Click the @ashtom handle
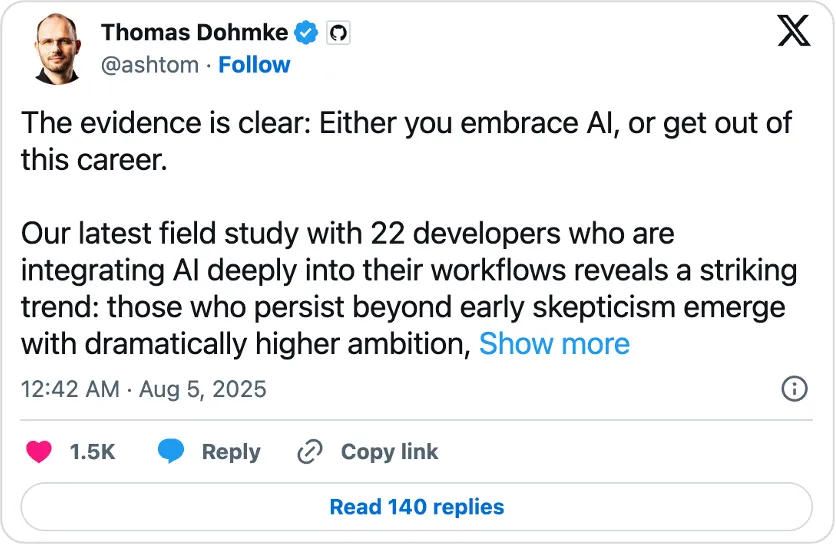Viewport: 836px width, 544px height. point(150,65)
